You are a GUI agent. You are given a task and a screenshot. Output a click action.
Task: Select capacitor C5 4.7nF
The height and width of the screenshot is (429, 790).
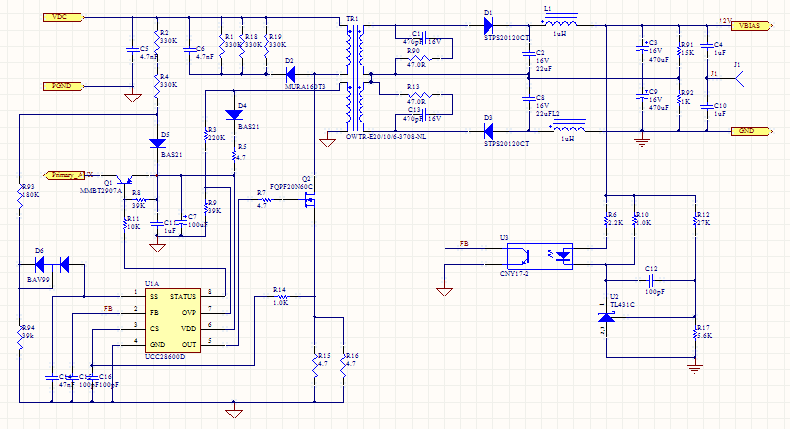click(133, 49)
